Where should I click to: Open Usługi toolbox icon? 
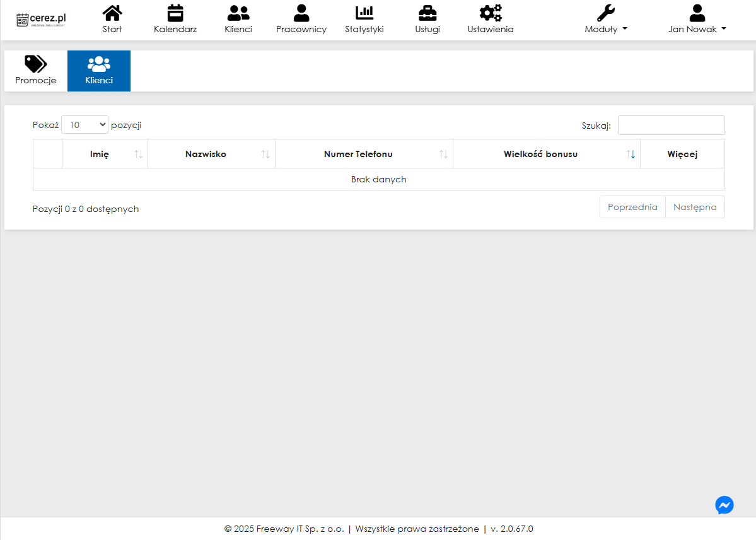[427, 13]
